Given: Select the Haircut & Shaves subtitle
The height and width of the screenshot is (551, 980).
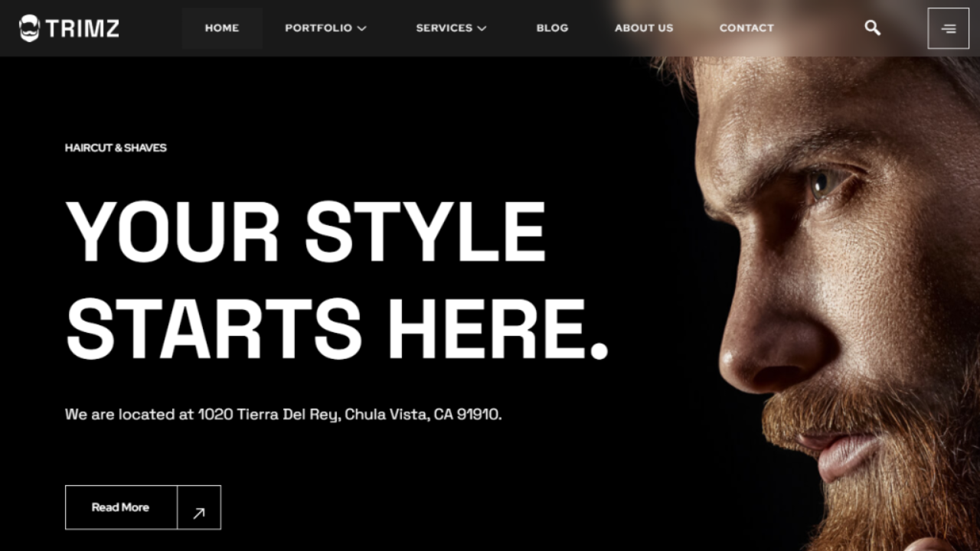Looking at the screenshot, I should [x=116, y=148].
